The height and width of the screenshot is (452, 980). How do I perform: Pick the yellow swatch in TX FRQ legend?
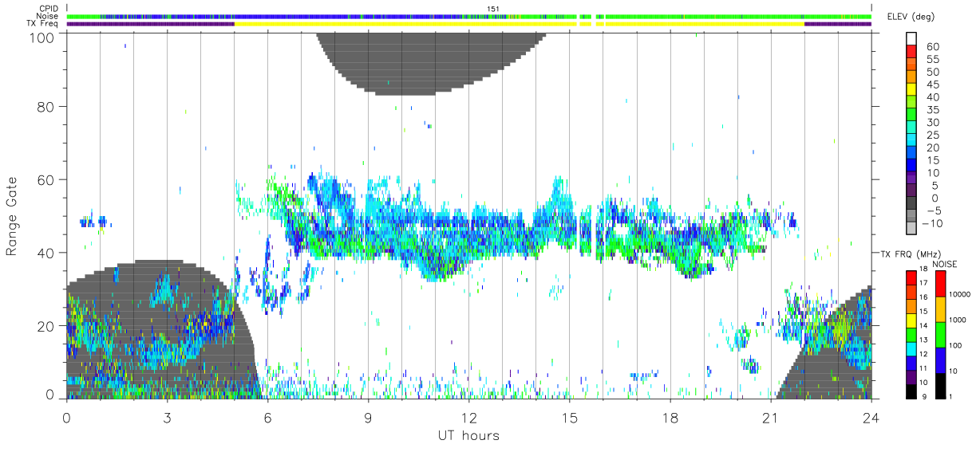[910, 320]
